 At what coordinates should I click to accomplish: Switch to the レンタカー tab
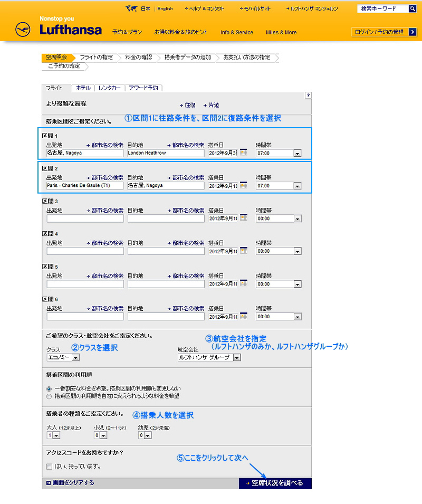click(110, 88)
